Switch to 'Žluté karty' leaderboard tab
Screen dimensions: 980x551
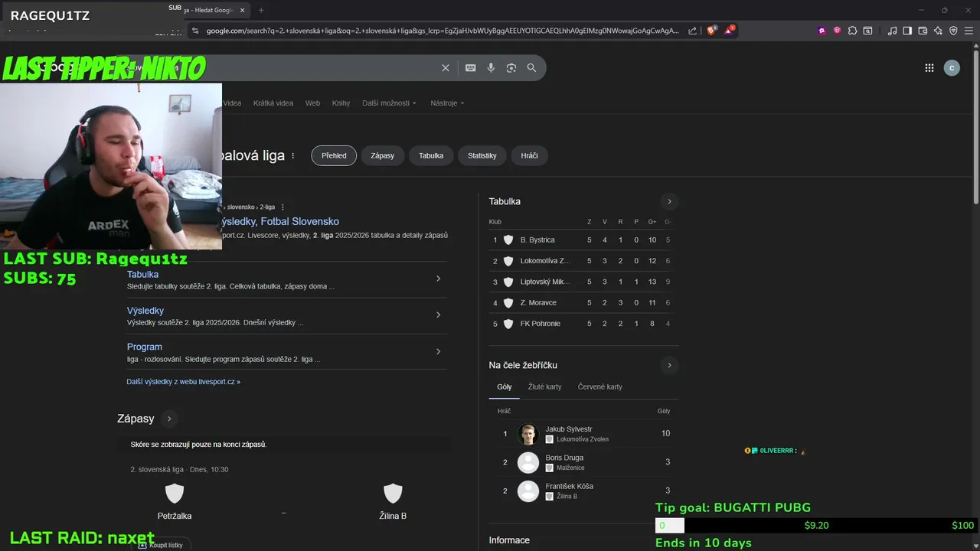[x=544, y=386]
